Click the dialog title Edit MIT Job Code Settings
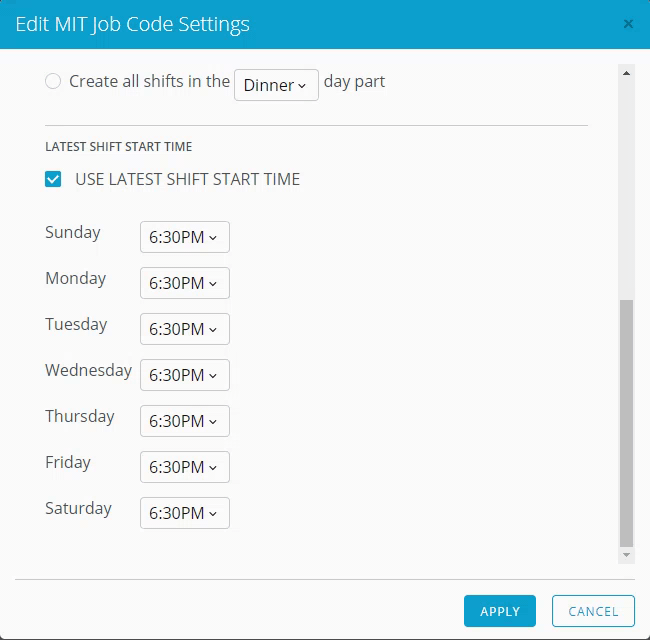The width and height of the screenshot is (650, 640). tap(133, 24)
